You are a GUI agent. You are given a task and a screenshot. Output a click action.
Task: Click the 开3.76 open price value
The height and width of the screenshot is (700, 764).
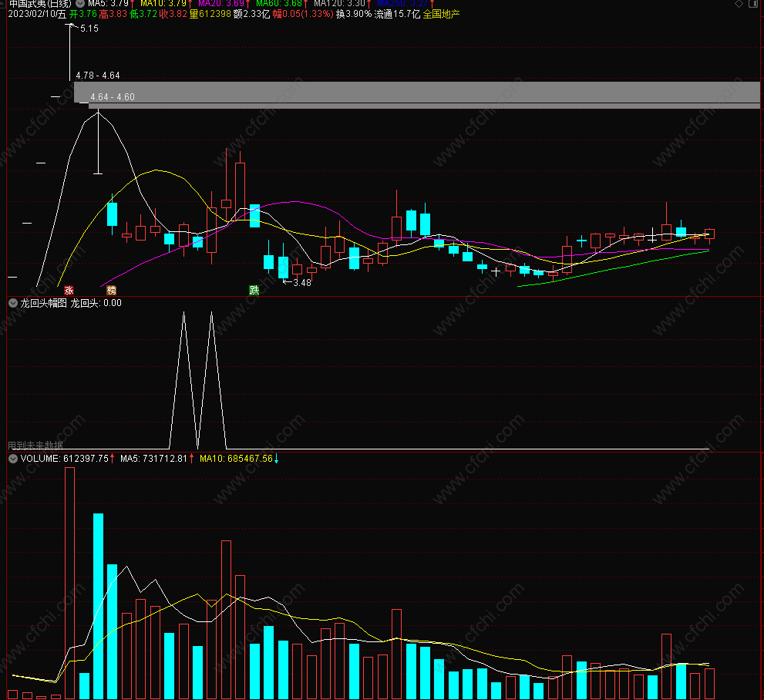coord(82,14)
